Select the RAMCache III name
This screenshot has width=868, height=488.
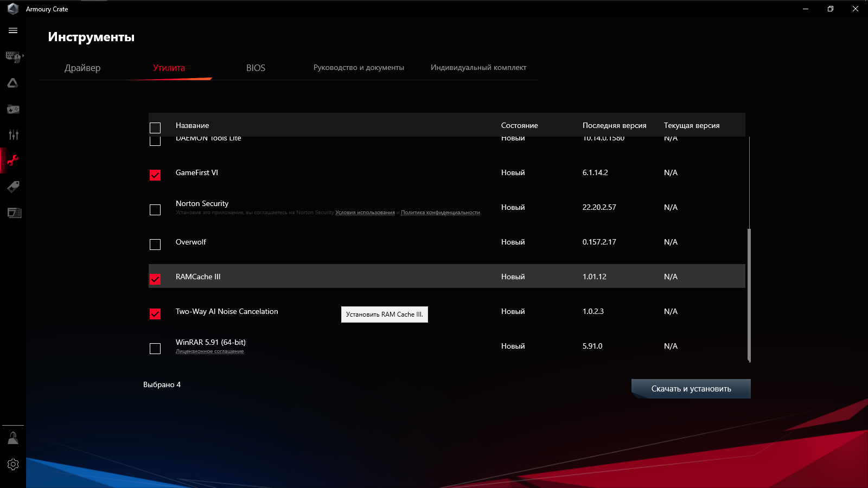(x=198, y=277)
